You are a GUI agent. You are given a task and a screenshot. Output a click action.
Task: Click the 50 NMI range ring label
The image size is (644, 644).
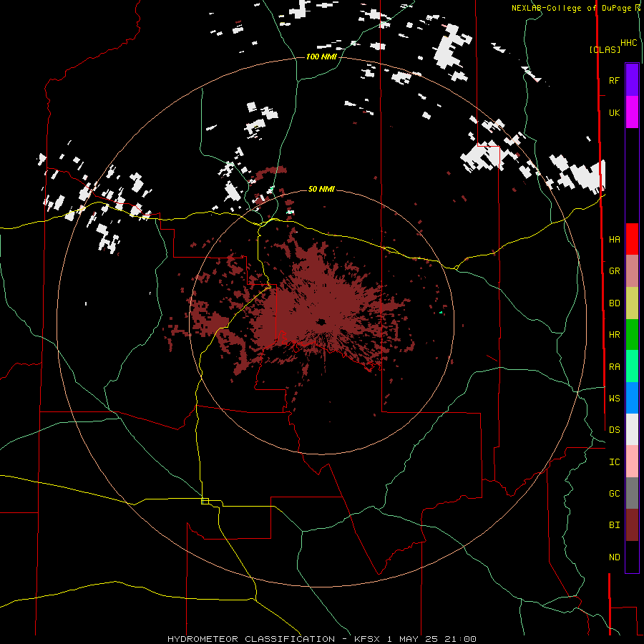click(321, 189)
